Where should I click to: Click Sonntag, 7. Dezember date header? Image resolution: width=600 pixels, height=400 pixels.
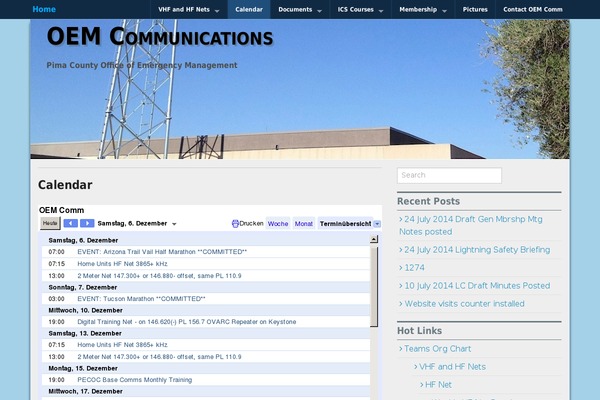83,287
